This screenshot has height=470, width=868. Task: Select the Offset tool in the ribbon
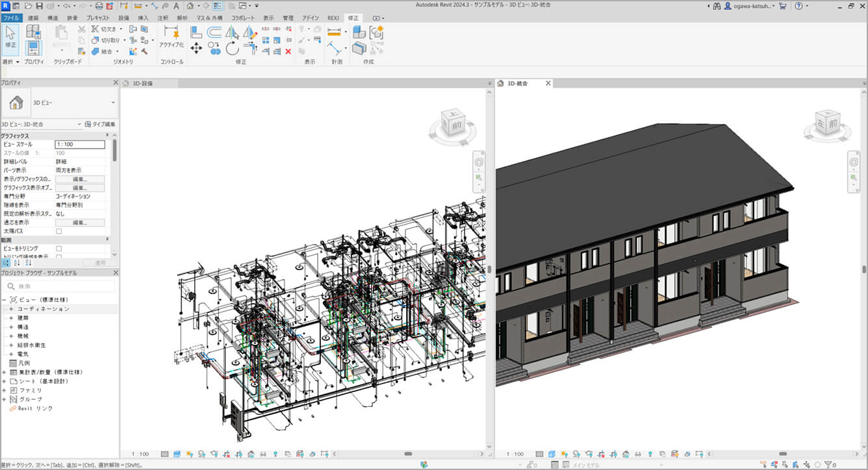(214, 32)
